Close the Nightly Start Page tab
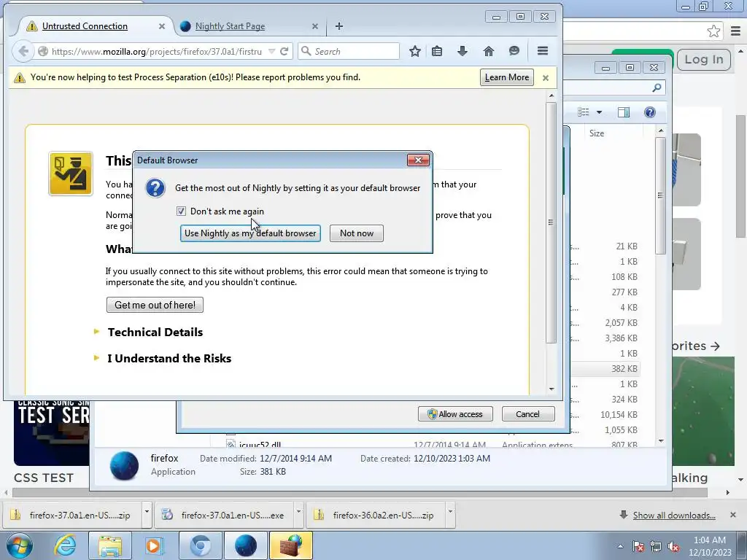 315,26
